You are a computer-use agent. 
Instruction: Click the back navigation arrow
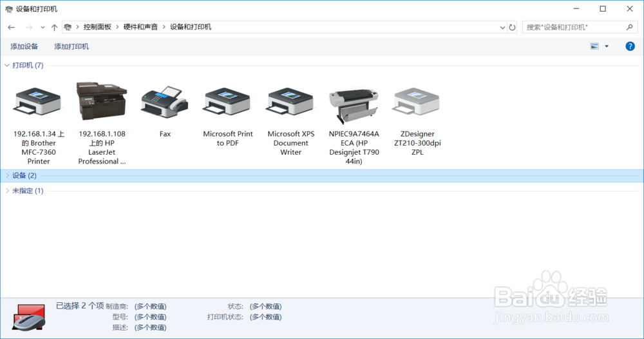[x=12, y=27]
